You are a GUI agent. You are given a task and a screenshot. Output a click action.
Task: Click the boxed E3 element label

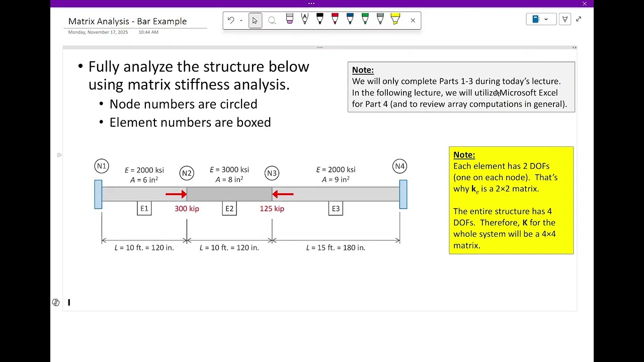tap(336, 208)
